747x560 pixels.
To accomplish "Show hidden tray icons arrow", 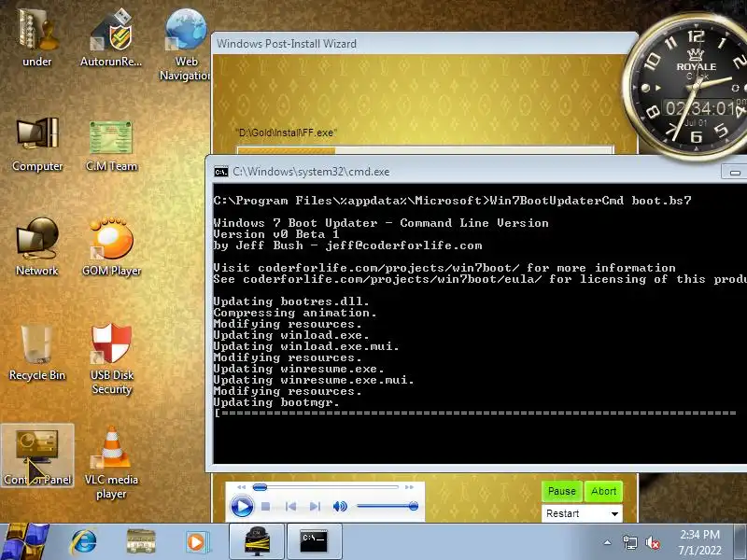I will pyautogui.click(x=608, y=542).
